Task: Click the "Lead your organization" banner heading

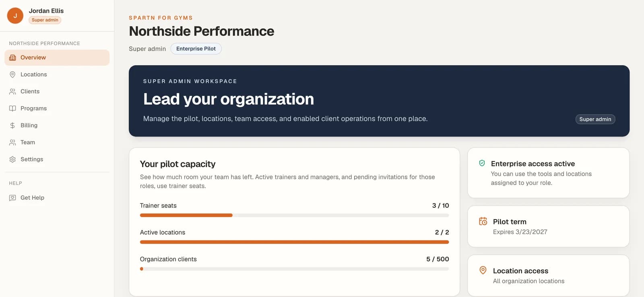Action: [x=229, y=99]
